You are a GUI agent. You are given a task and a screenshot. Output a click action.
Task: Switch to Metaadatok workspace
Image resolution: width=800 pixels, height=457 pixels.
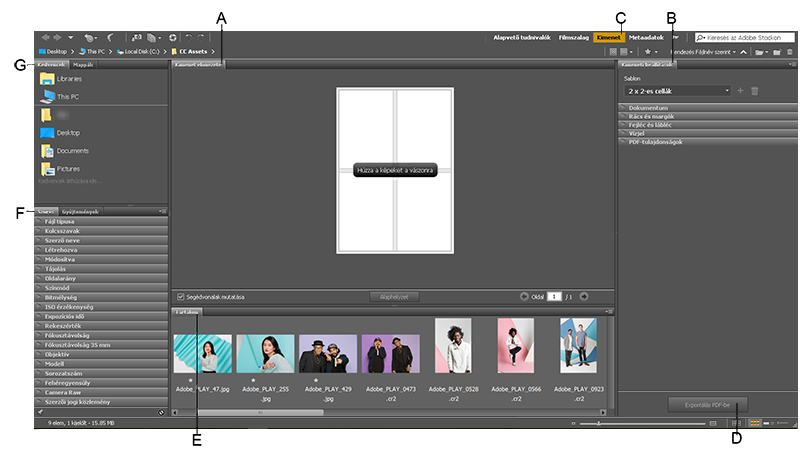point(646,37)
